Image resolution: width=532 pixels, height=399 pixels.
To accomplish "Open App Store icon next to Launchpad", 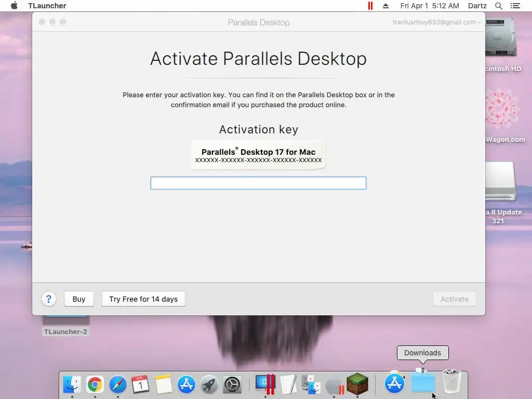I will pyautogui.click(x=187, y=384).
